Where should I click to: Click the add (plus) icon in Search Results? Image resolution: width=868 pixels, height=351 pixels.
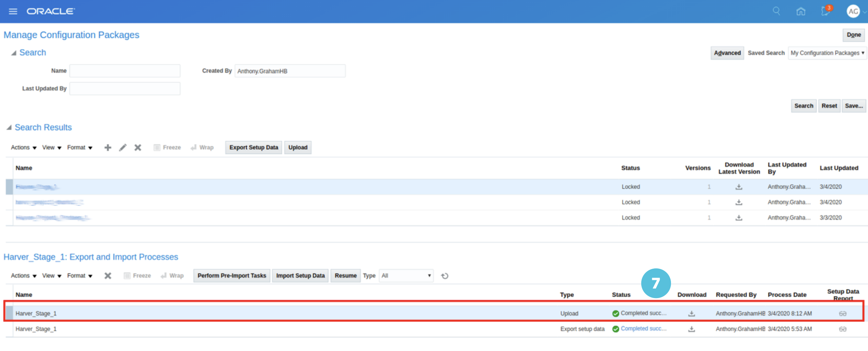108,148
